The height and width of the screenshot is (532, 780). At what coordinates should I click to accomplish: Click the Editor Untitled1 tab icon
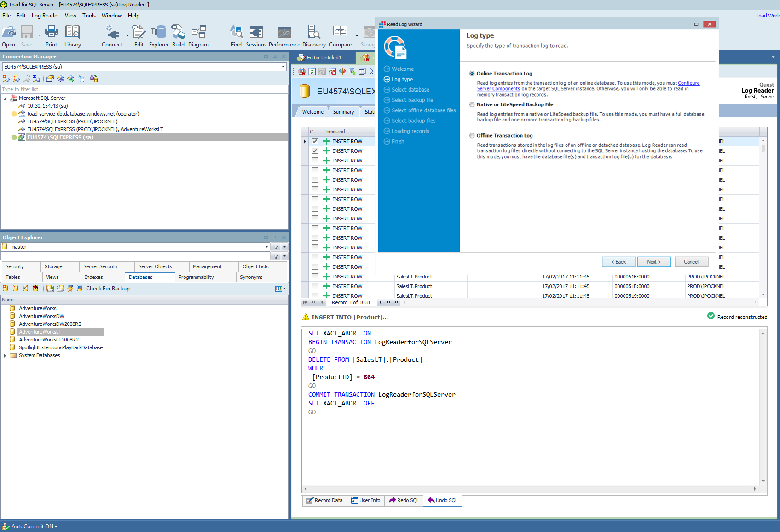pos(301,58)
